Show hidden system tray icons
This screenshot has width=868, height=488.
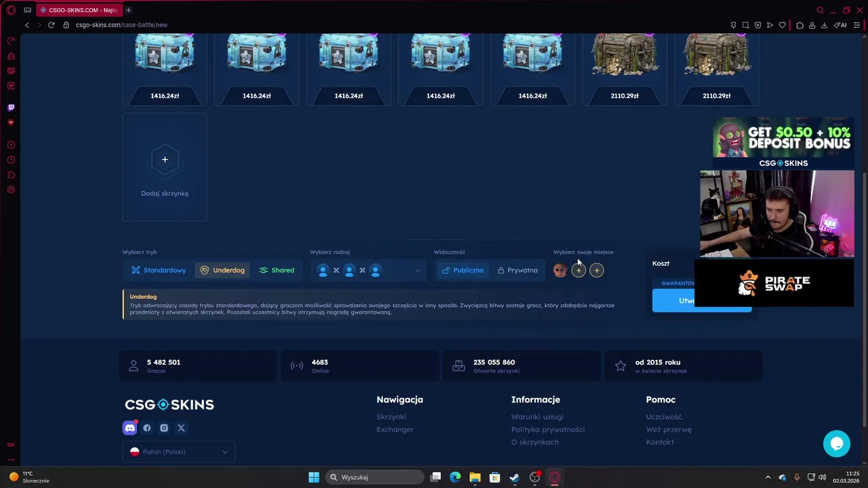point(768,477)
